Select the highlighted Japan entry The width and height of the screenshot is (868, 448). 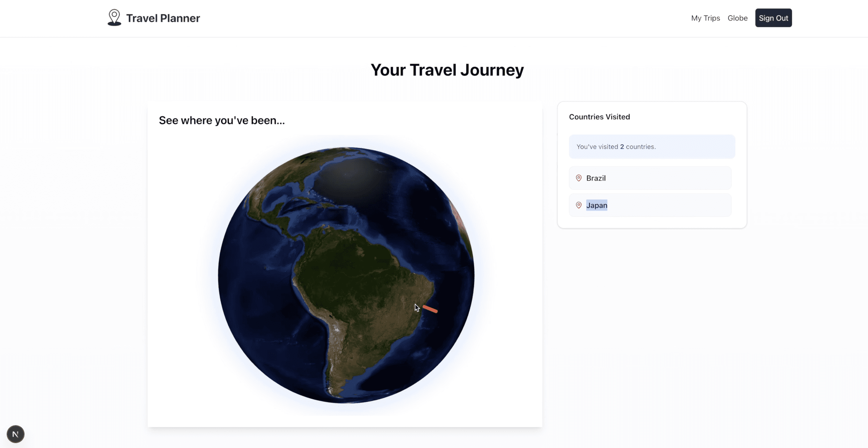pyautogui.click(x=597, y=205)
